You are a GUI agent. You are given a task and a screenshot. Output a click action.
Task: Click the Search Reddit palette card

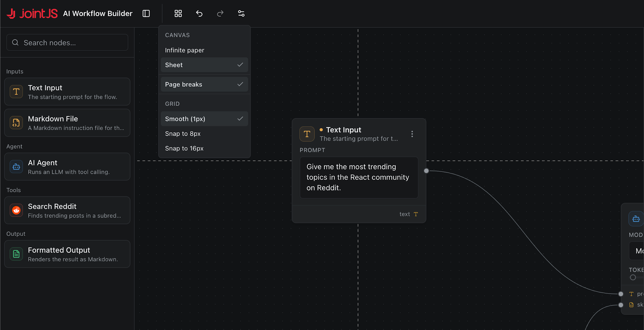pyautogui.click(x=67, y=210)
